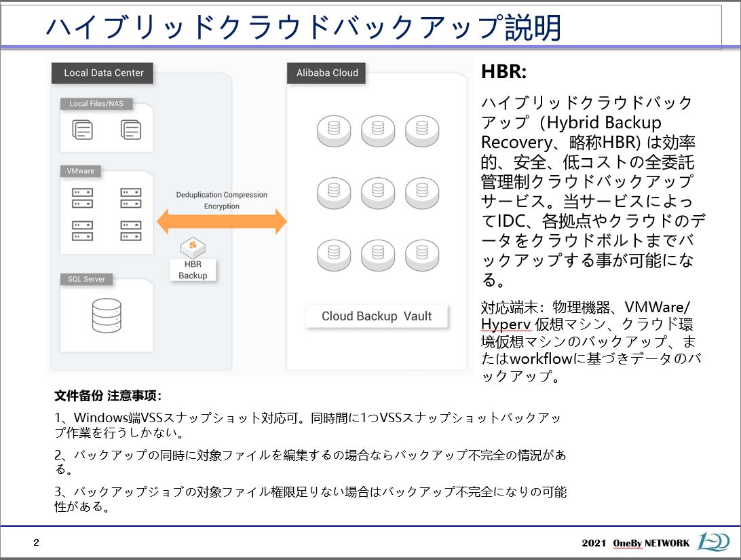Viewport: 741px width, 560px height.
Task: Click the paragraph starting 対応端末
Action: (591, 341)
